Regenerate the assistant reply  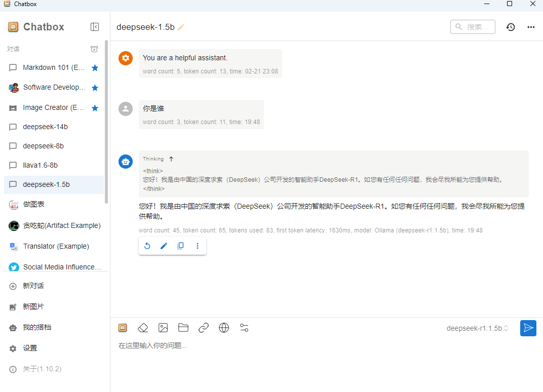click(x=147, y=246)
